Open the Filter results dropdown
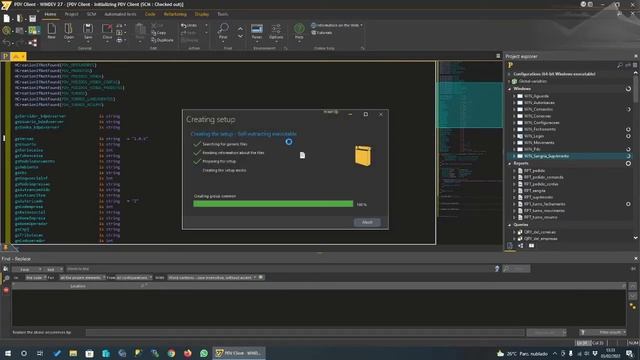 coord(603,332)
